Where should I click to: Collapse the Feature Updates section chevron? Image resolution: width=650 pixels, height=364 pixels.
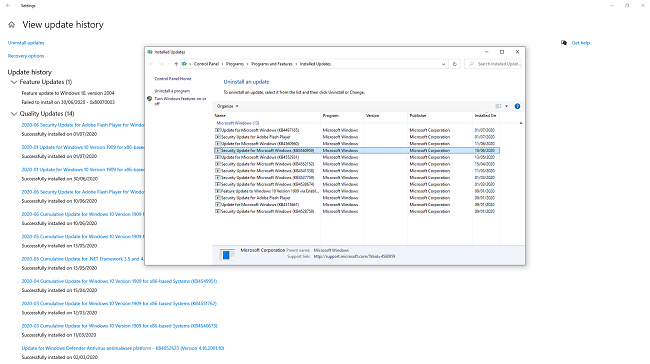(x=14, y=82)
